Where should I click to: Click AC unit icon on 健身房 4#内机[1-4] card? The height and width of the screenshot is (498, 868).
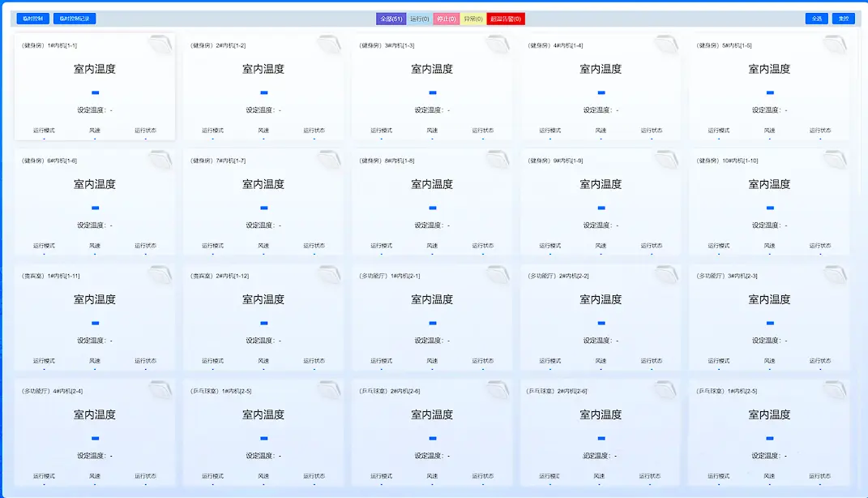point(666,45)
